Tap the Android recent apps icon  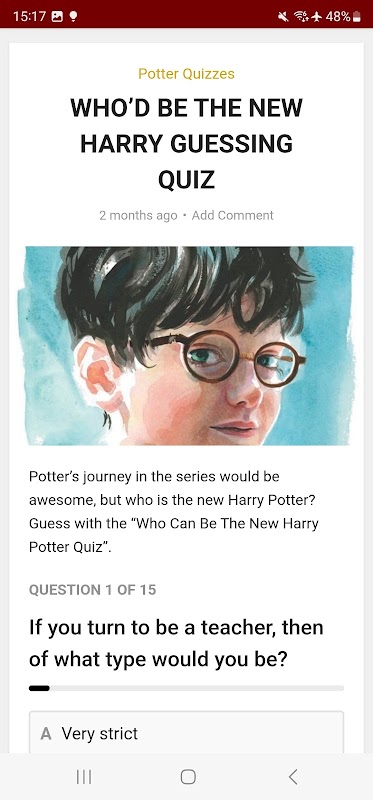click(84, 777)
